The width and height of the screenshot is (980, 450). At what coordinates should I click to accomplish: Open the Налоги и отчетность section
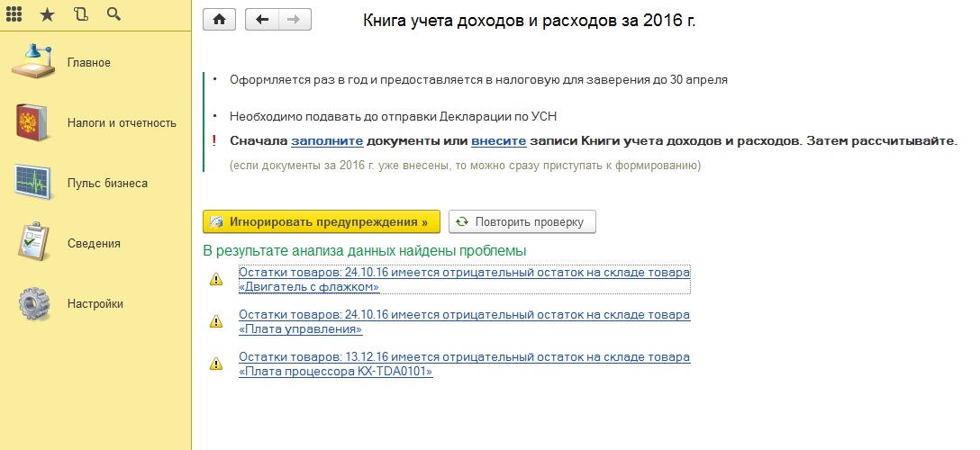click(122, 123)
